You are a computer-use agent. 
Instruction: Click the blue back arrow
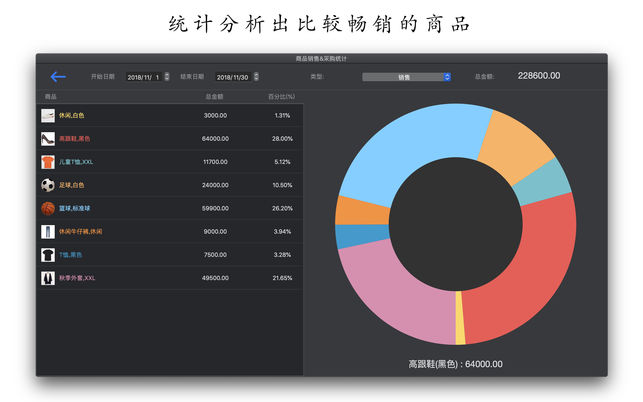[58, 76]
